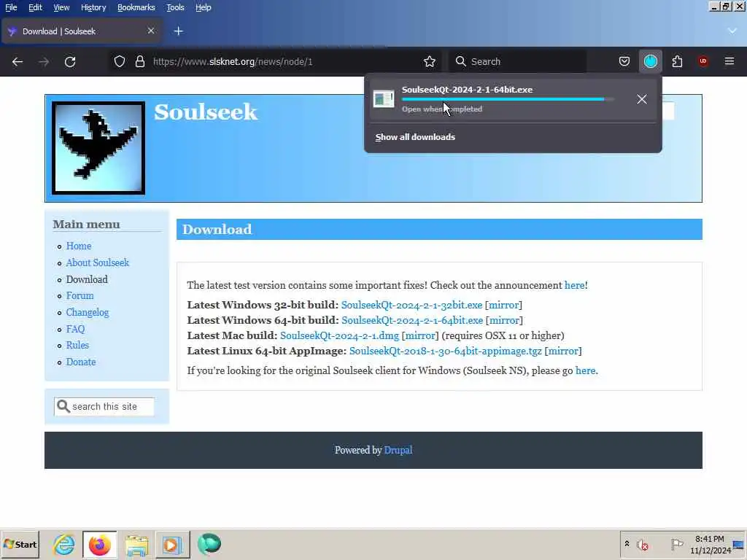Bookmark this page with the star
The height and width of the screenshot is (560, 747).
[429, 61]
